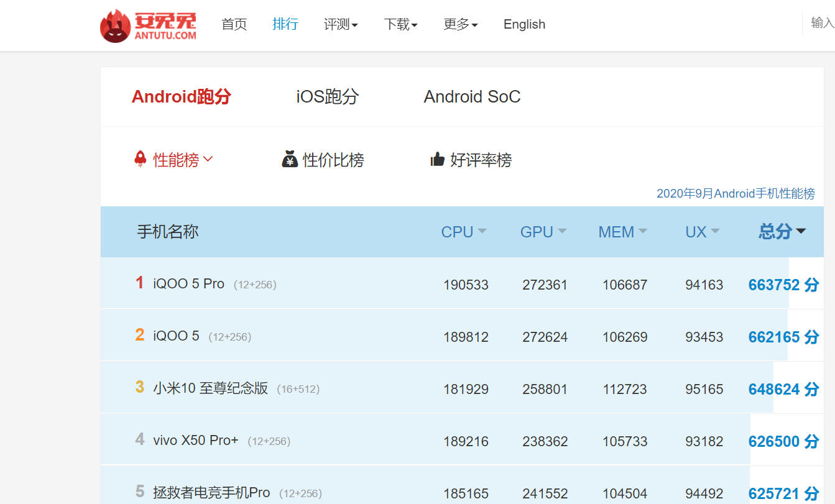Expand the 更多 dropdown
The image size is (835, 504).
tap(461, 24)
